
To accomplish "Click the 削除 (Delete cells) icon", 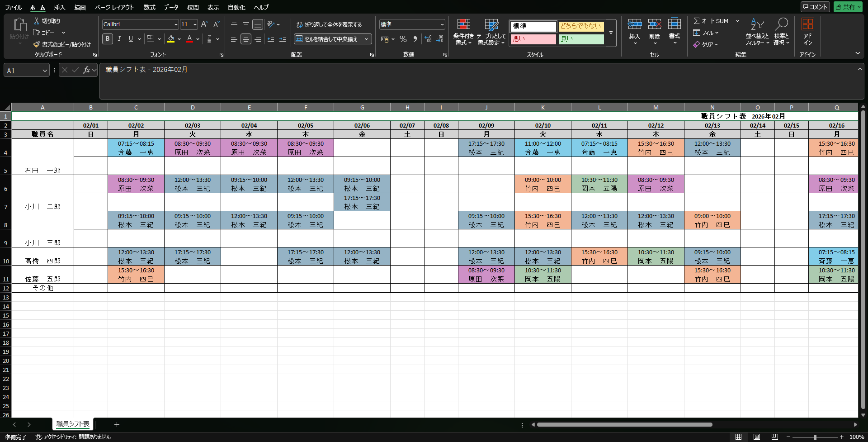I will (x=655, y=24).
